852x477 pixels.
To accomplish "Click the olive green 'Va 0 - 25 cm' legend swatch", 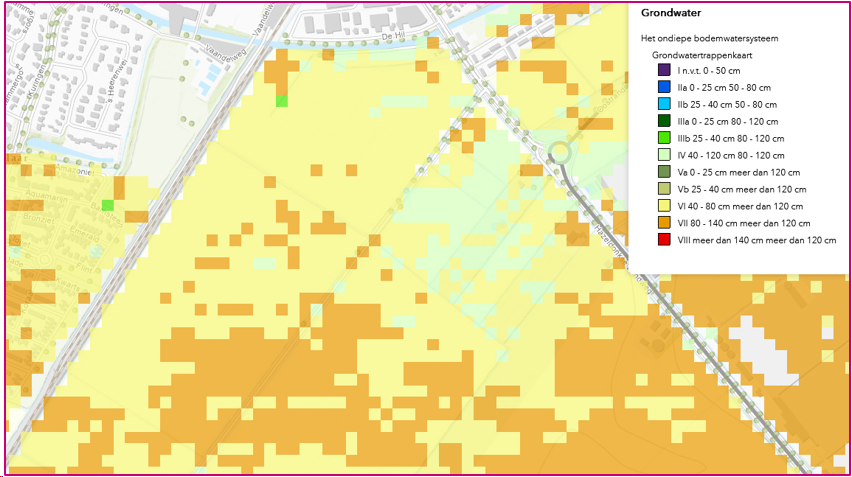I will (x=664, y=172).
